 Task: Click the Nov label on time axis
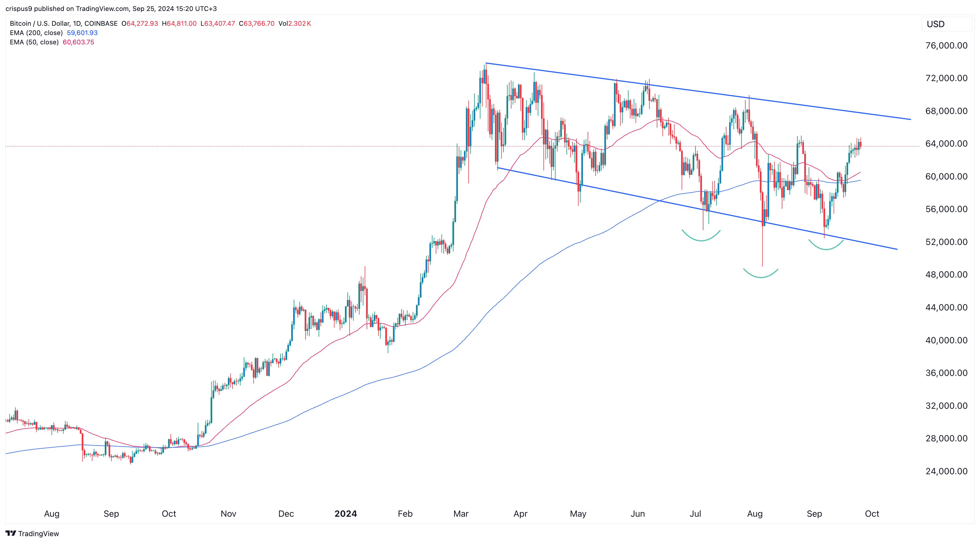click(228, 514)
